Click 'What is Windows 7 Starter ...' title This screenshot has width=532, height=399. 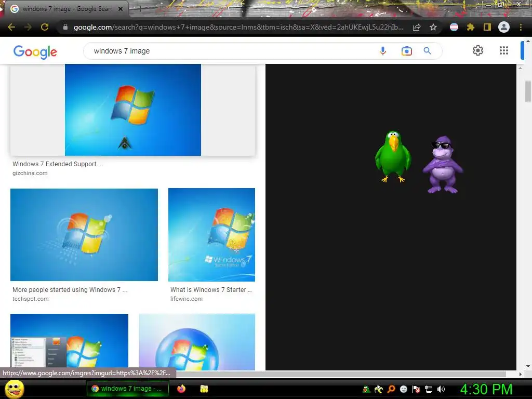coord(211,290)
